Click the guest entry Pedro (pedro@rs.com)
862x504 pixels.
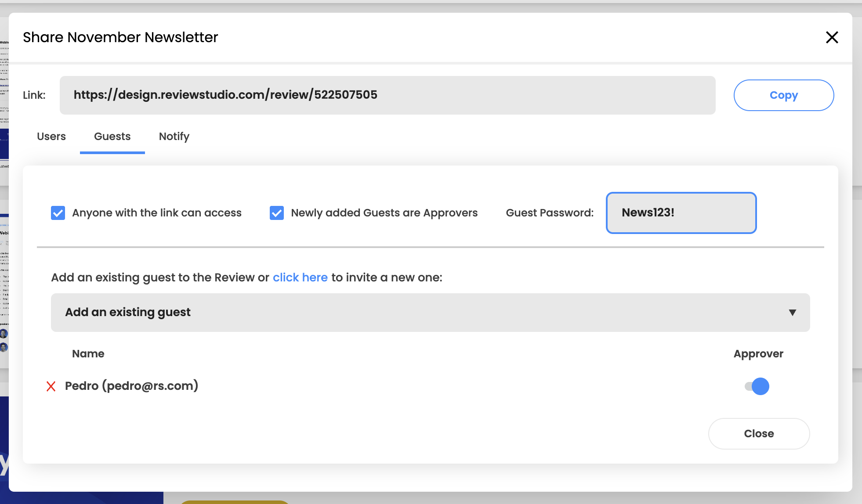click(x=132, y=386)
